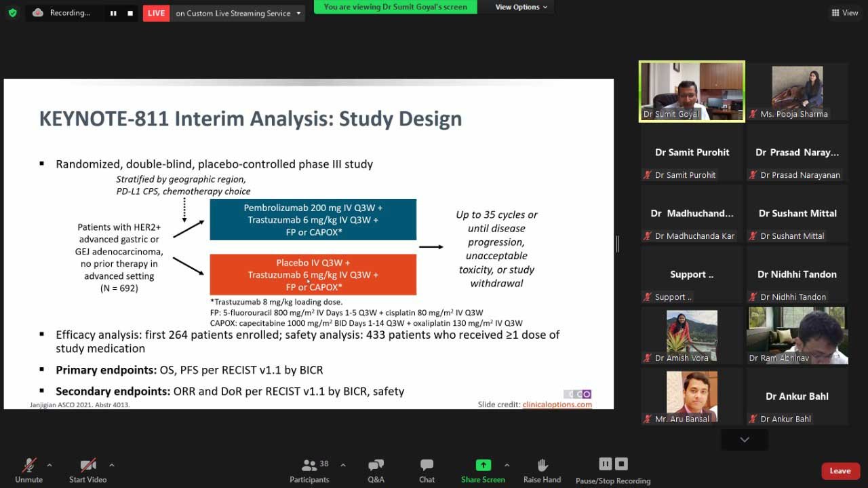Click the LIVE streaming indicator
868x488 pixels.
[156, 13]
